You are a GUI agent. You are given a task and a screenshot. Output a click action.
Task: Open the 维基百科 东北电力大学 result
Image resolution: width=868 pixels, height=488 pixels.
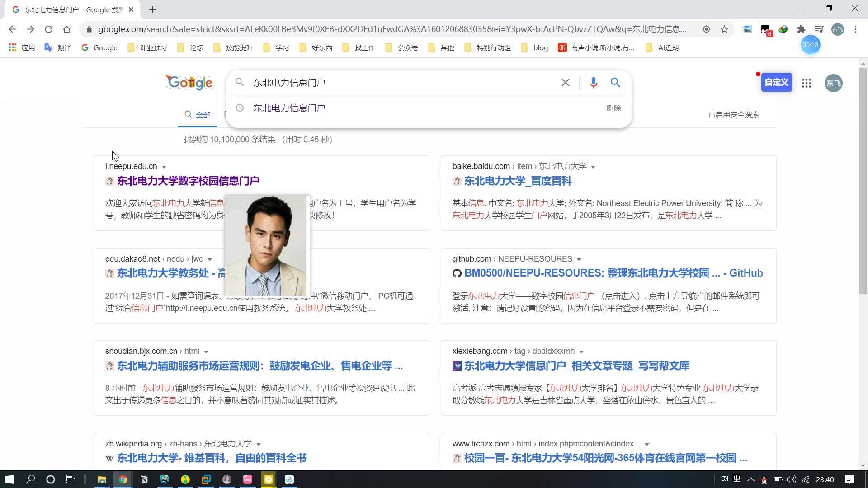pyautogui.click(x=212, y=458)
